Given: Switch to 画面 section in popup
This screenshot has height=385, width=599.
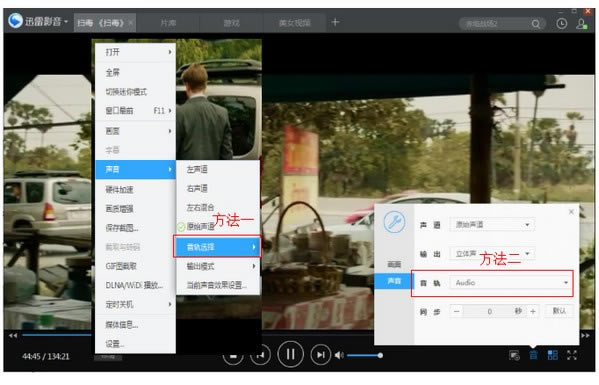Looking at the screenshot, I should (x=394, y=264).
